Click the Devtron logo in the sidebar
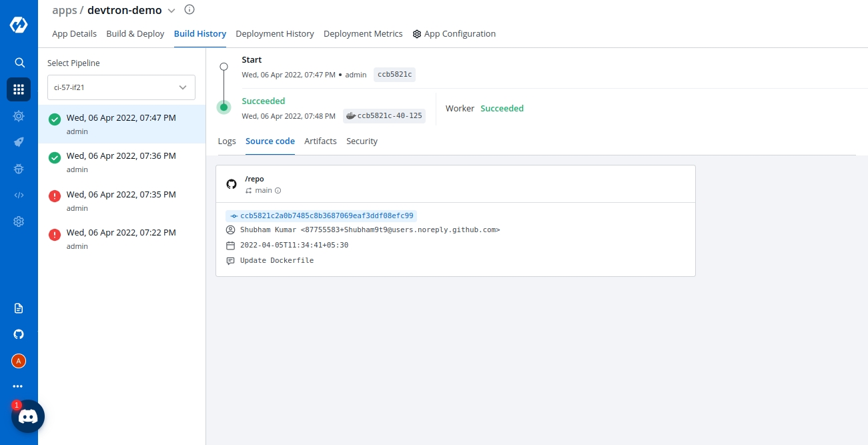This screenshot has width=868, height=445. coord(19,25)
